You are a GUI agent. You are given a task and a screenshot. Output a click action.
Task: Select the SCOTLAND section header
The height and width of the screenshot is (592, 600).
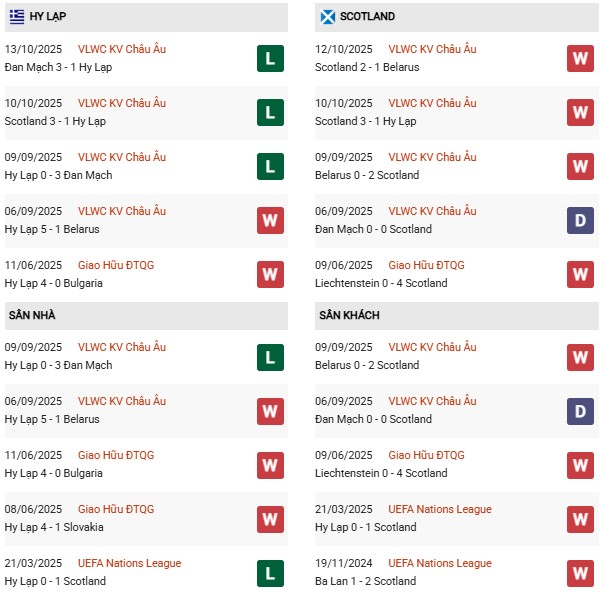point(367,17)
